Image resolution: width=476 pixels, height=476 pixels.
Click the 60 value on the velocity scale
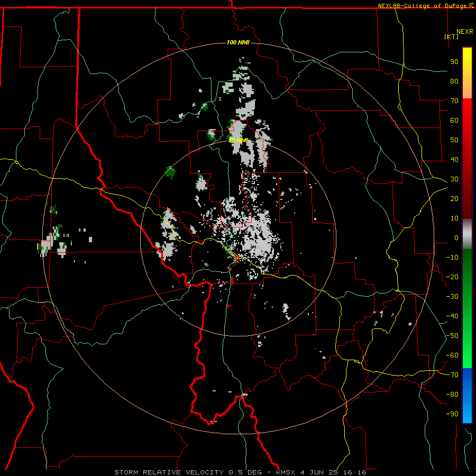click(x=454, y=120)
